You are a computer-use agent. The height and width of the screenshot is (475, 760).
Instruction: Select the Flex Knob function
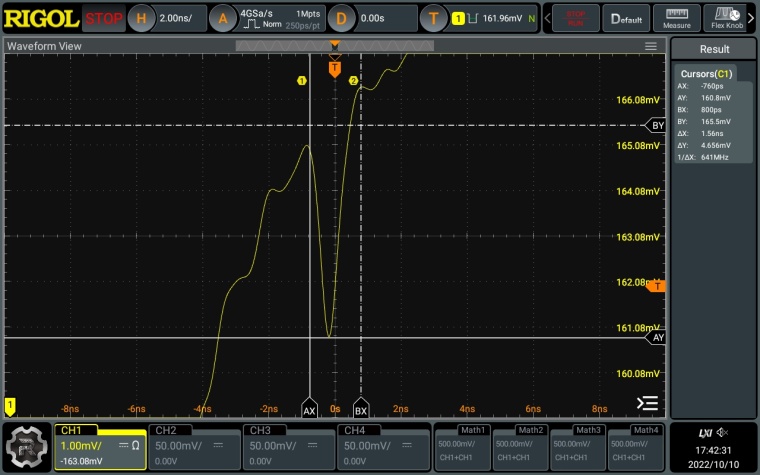[727, 18]
